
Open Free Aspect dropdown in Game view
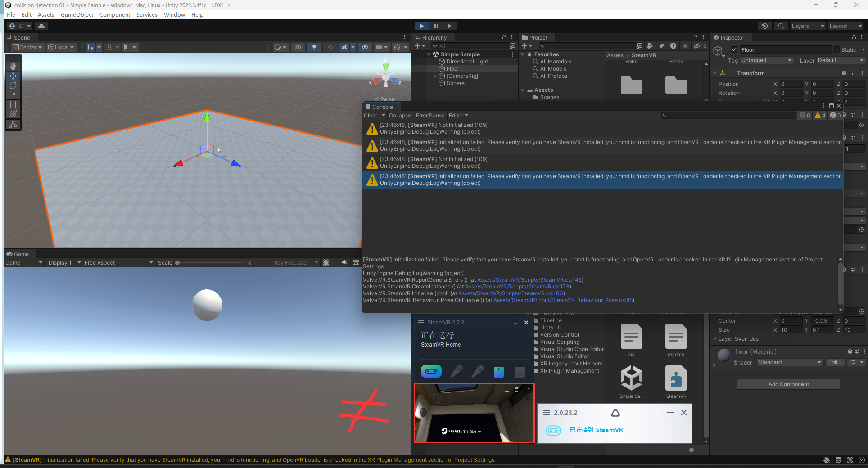118,263
